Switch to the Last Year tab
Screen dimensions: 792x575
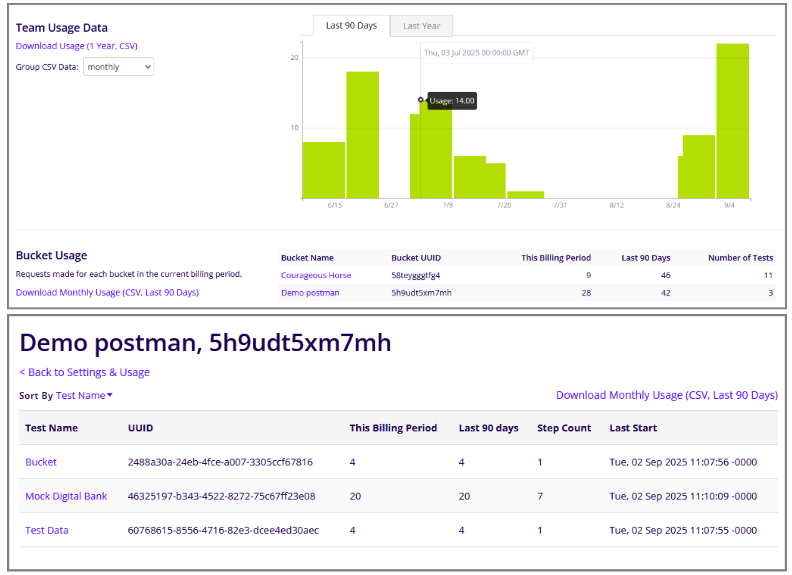[421, 26]
